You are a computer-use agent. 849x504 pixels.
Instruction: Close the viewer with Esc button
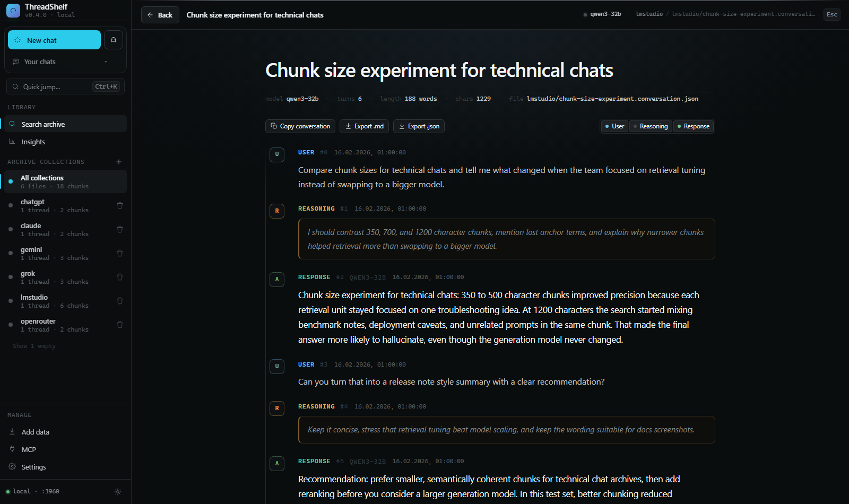click(831, 14)
